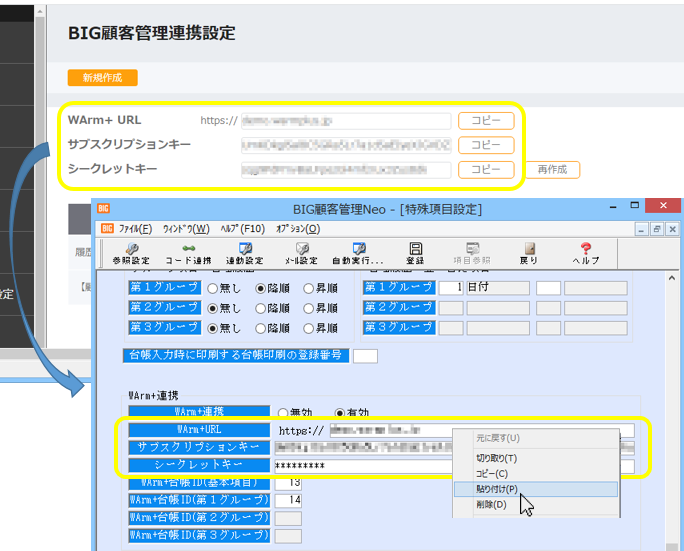Click the WArm+台帳ID(第1グループ) field with 14

(288, 500)
